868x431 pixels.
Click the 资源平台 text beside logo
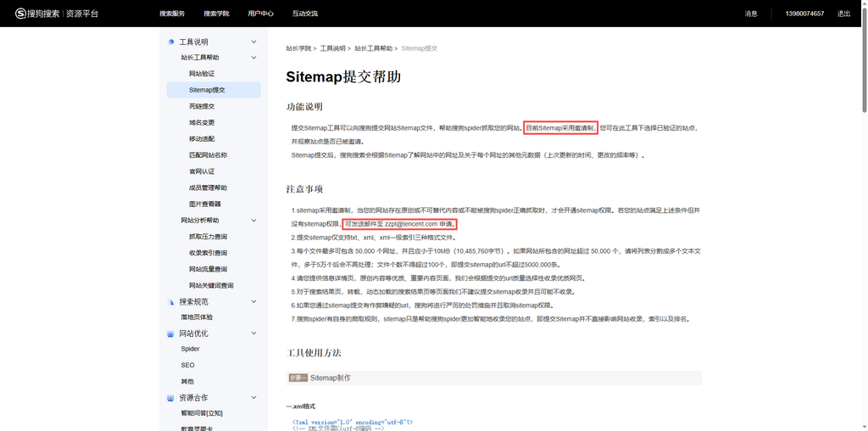click(82, 14)
